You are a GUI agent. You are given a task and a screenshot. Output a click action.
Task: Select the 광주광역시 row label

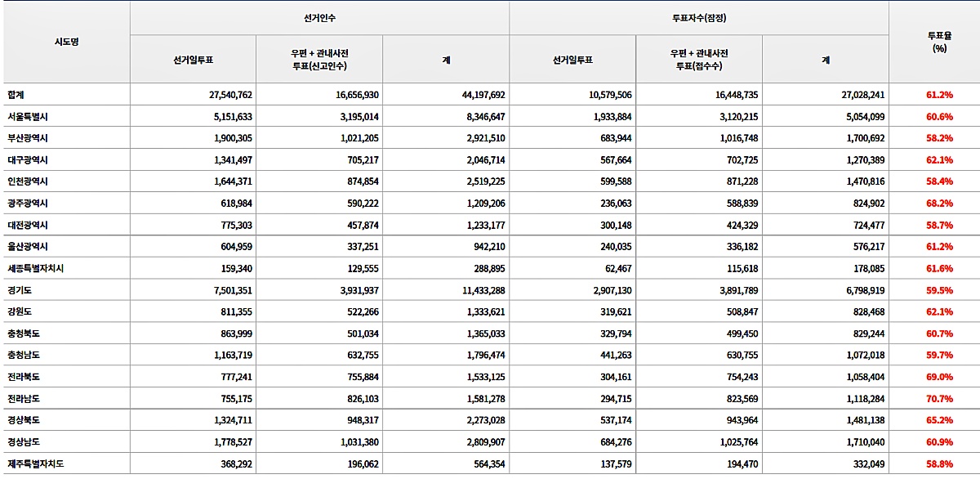click(29, 203)
